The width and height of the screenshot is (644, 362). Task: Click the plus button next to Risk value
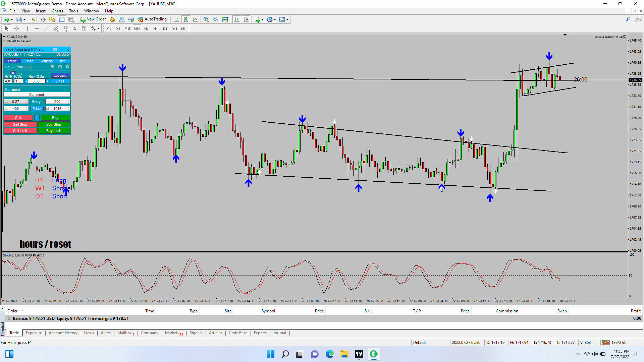tap(47, 81)
